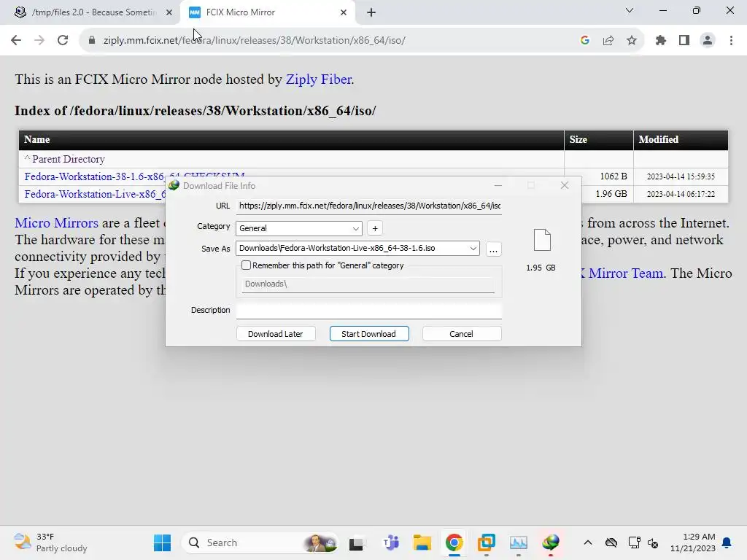Follow the Ziply Fiber link
747x560 pixels.
(x=319, y=79)
